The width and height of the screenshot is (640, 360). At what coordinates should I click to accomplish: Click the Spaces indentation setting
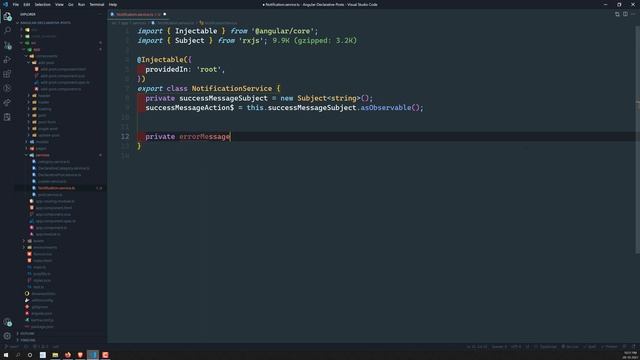pos(499,347)
